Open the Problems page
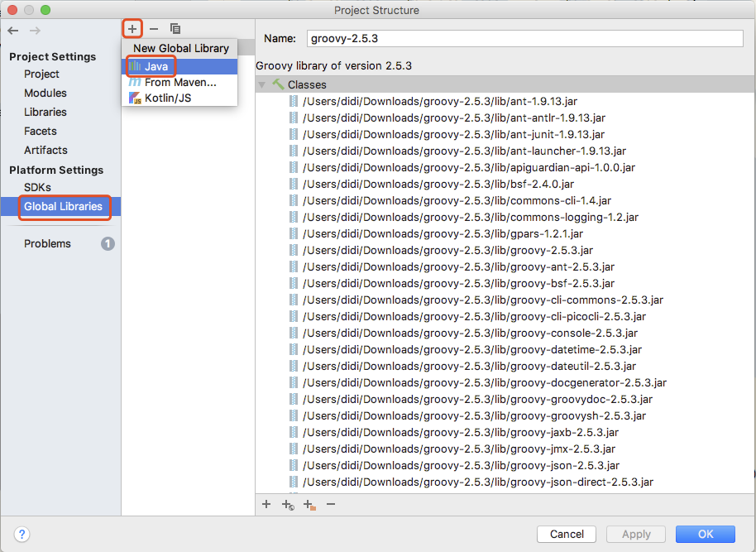Screen dimensions: 756x552 47,243
